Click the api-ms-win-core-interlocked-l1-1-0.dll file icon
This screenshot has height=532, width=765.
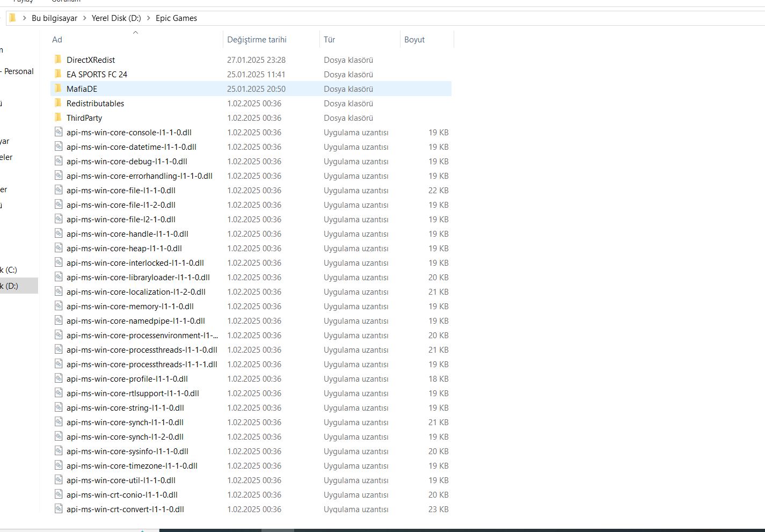(x=58, y=263)
